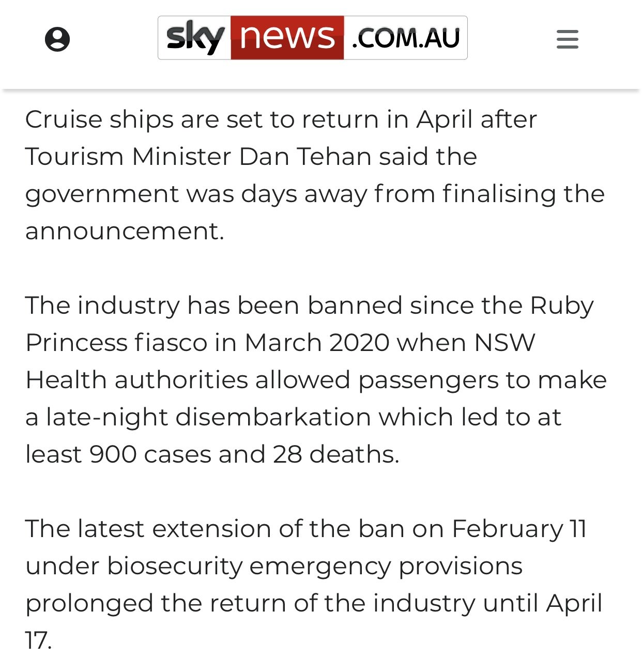Click the words 'March 2020' in the text
Image resolution: width=642 pixels, height=672 pixels.
[x=317, y=343]
